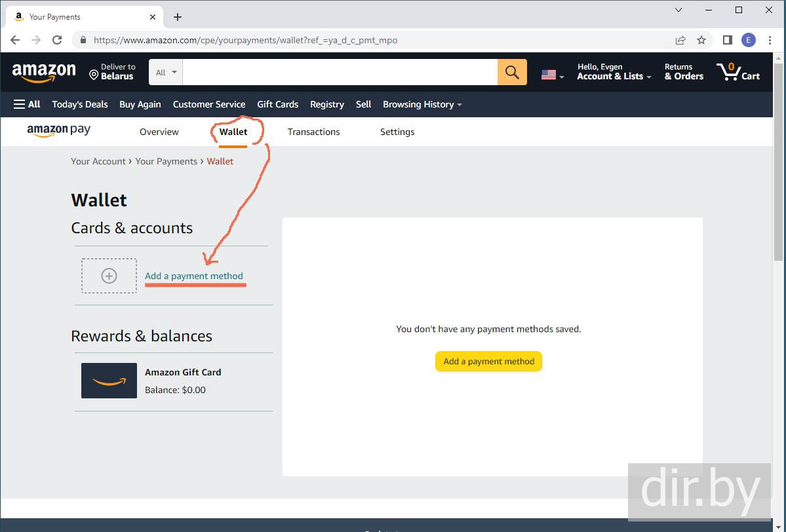This screenshot has height=532, width=786.
Task: Bookmark this page with the star
Action: coord(701,40)
